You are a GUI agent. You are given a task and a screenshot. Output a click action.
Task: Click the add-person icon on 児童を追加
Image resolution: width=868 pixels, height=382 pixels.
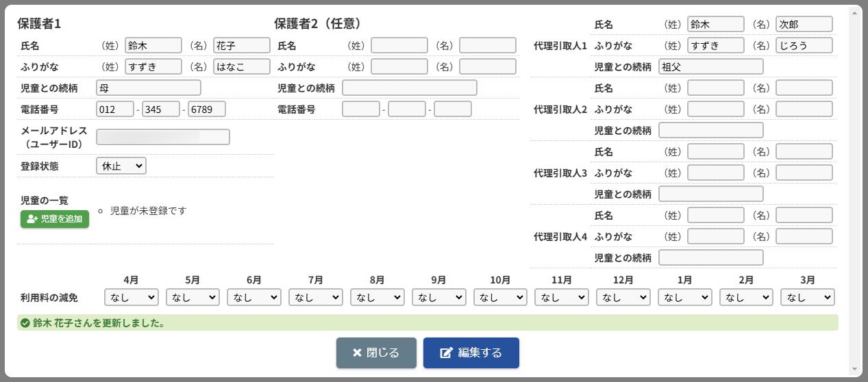point(32,219)
